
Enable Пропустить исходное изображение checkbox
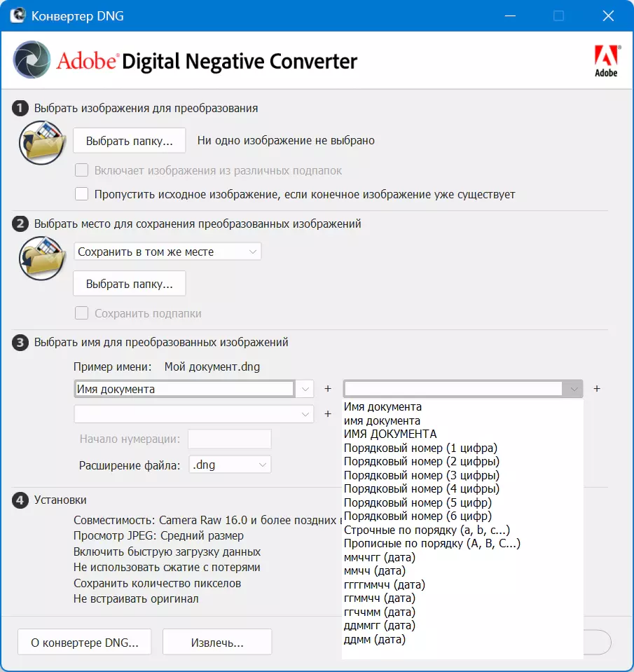[81, 193]
